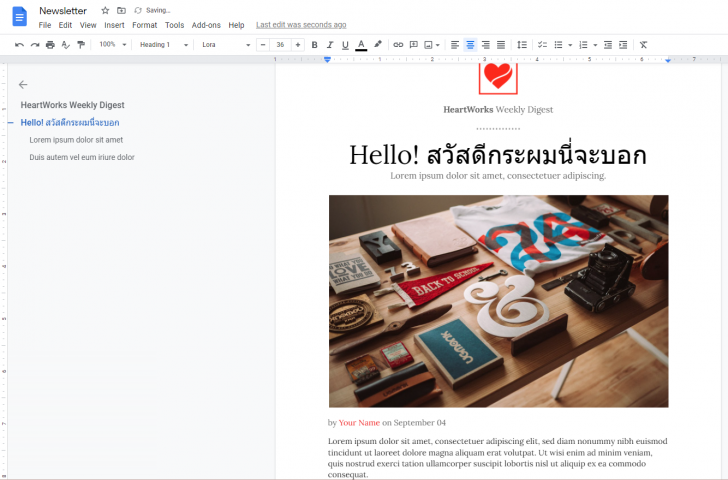Open the Format menu
The width and height of the screenshot is (728, 480).
click(x=144, y=25)
